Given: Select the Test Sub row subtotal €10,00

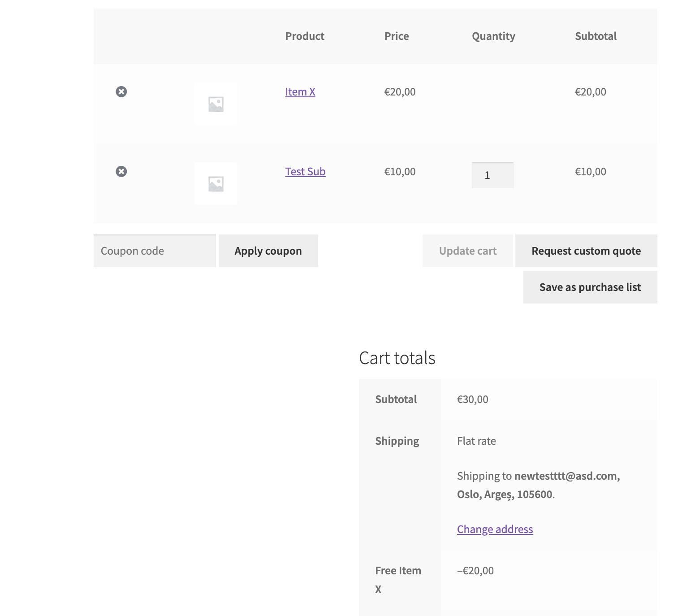Looking at the screenshot, I should 591,172.
